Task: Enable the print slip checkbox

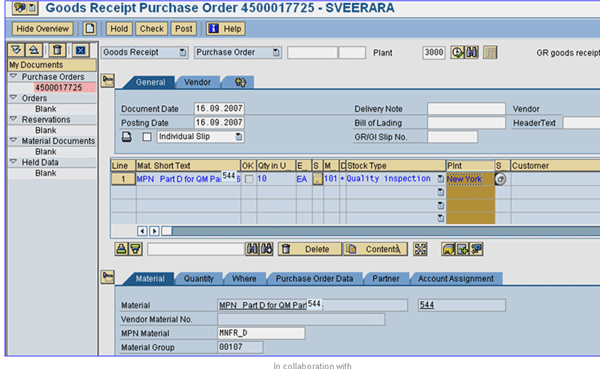Action: click(x=147, y=137)
